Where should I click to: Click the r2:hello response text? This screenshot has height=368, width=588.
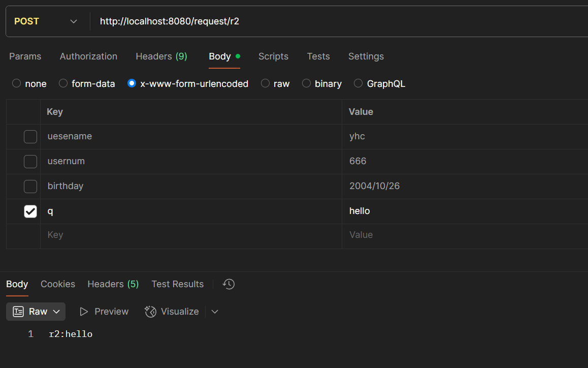pyautogui.click(x=71, y=334)
